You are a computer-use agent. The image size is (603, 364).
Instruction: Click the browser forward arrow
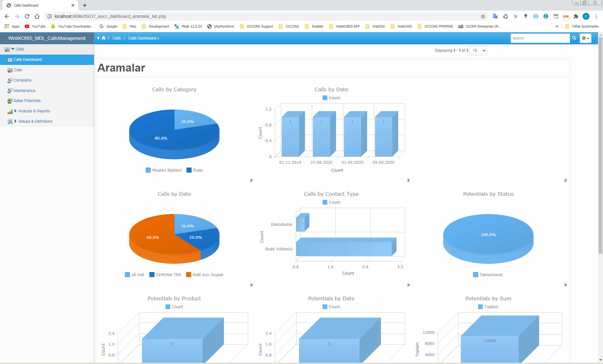pos(17,16)
